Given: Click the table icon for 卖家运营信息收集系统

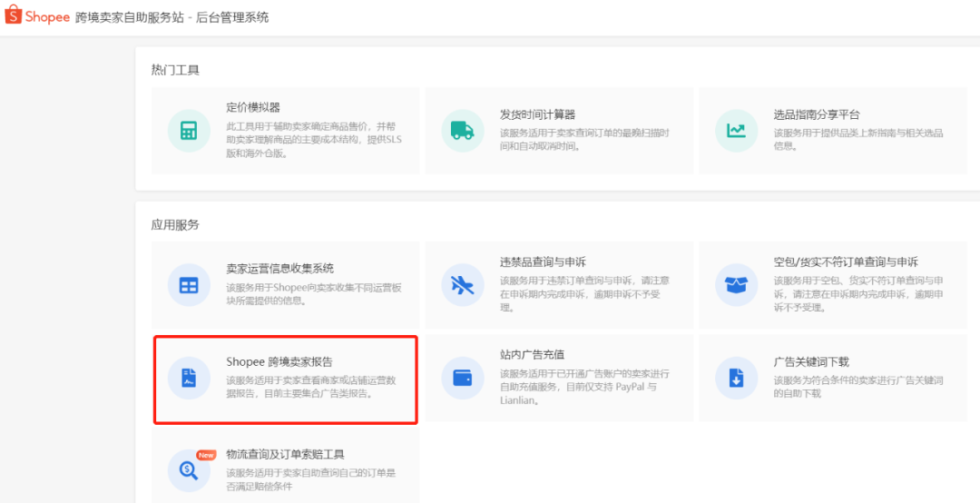Looking at the screenshot, I should coord(188,285).
